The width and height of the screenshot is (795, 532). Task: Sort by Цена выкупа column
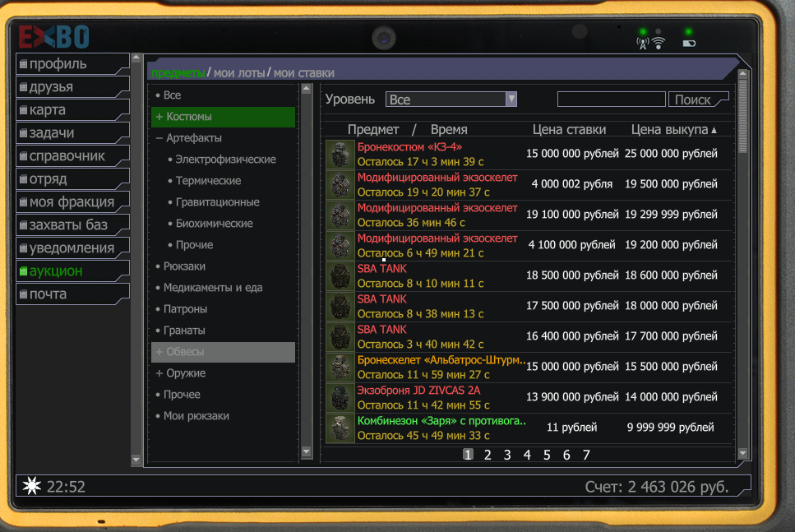pyautogui.click(x=674, y=130)
